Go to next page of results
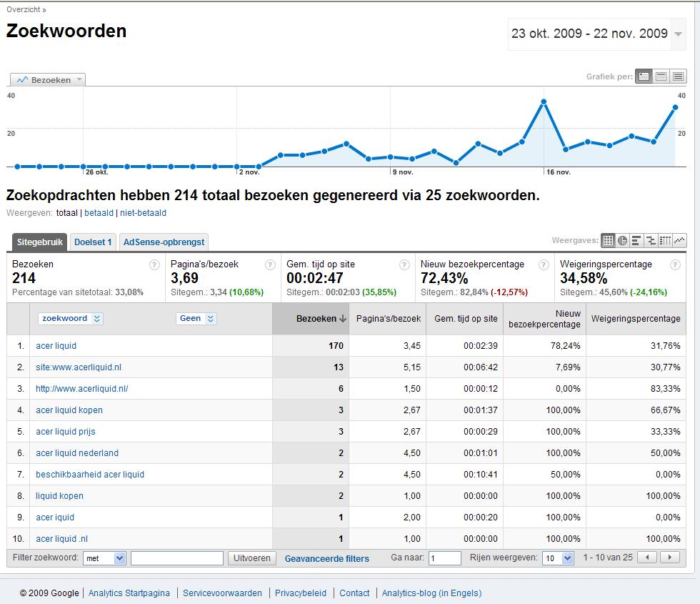 click(x=670, y=557)
